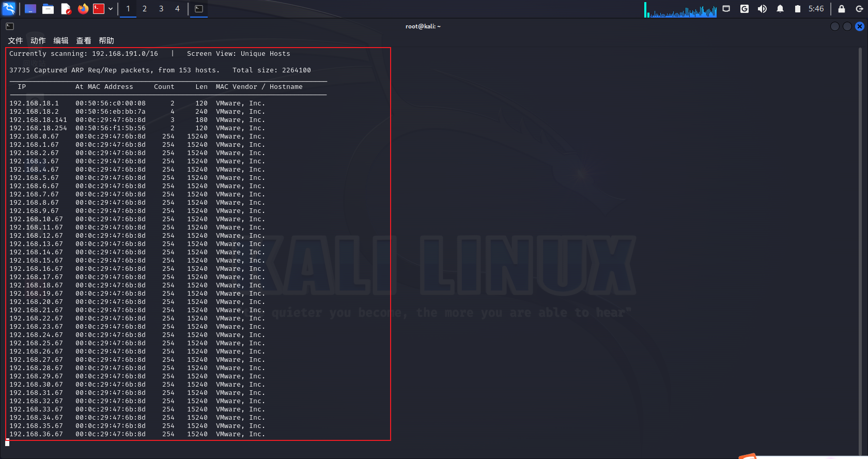Image resolution: width=868 pixels, height=459 pixels.
Task: Click the IP 192.168.25.67 entry
Action: pyautogui.click(x=36, y=343)
